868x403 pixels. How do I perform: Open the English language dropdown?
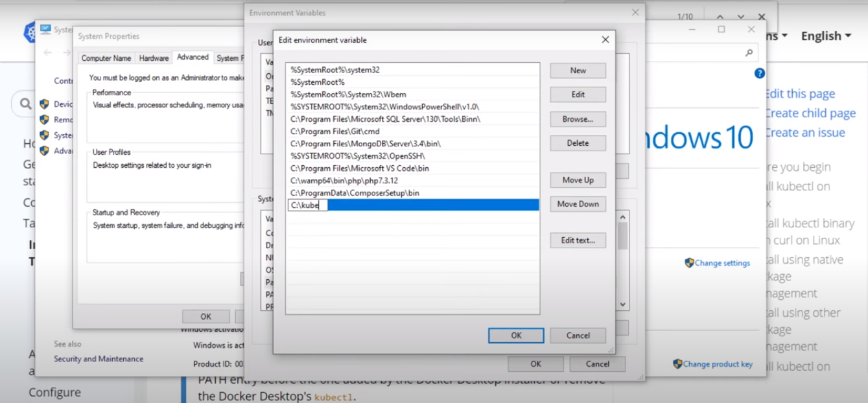click(825, 36)
